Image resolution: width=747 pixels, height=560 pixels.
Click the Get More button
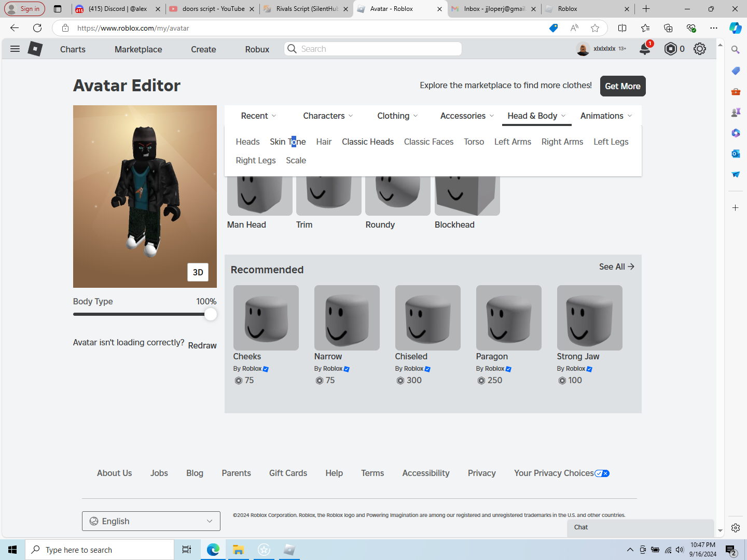point(622,86)
